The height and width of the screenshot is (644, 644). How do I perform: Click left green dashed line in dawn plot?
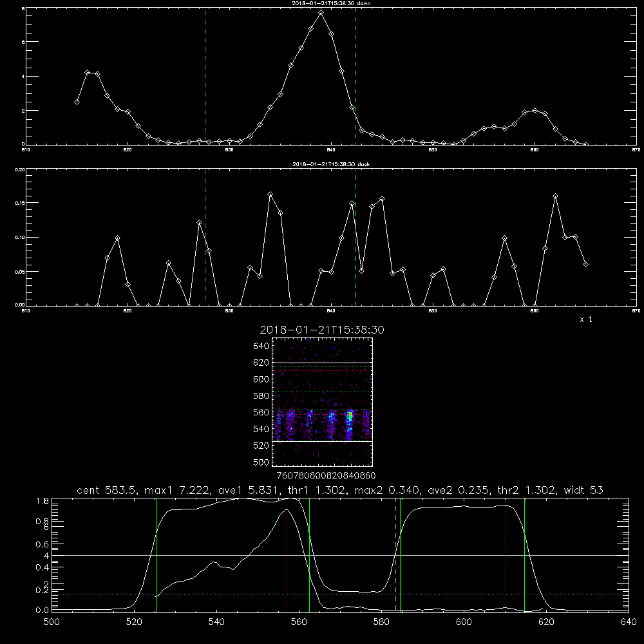205,76
